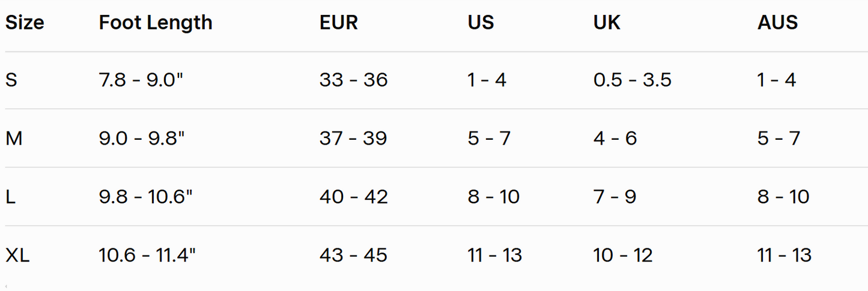Click UK size 0.5 - 3.5 cell

[632, 80]
